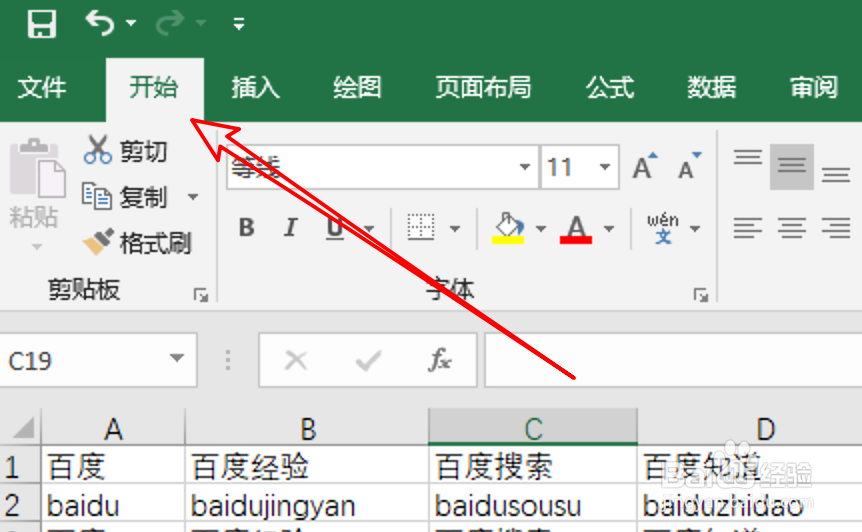Expand the 复制 copy options arrow
Image resolution: width=862 pixels, height=532 pixels.
[x=193, y=197]
